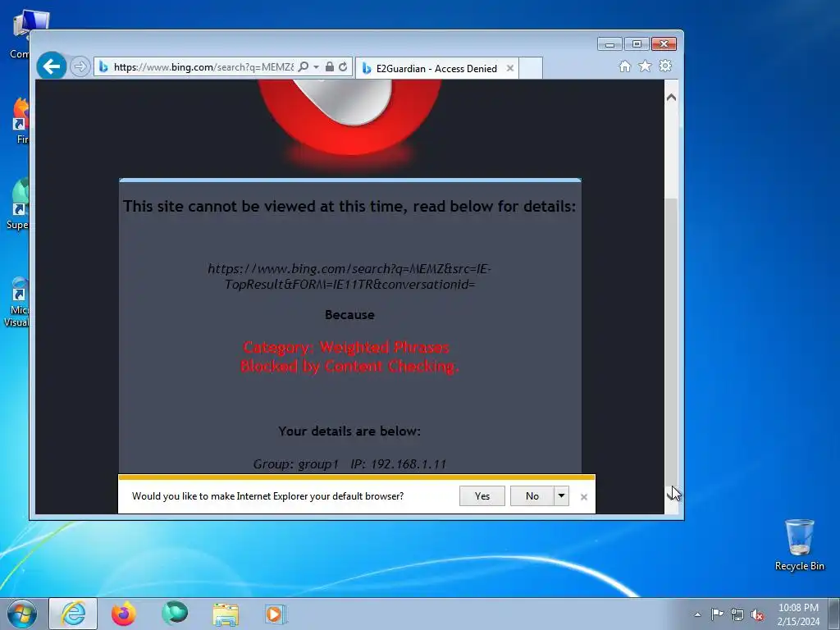Image resolution: width=840 pixels, height=630 pixels.
Task: Go back with the blue back arrow
Action: 52,66
